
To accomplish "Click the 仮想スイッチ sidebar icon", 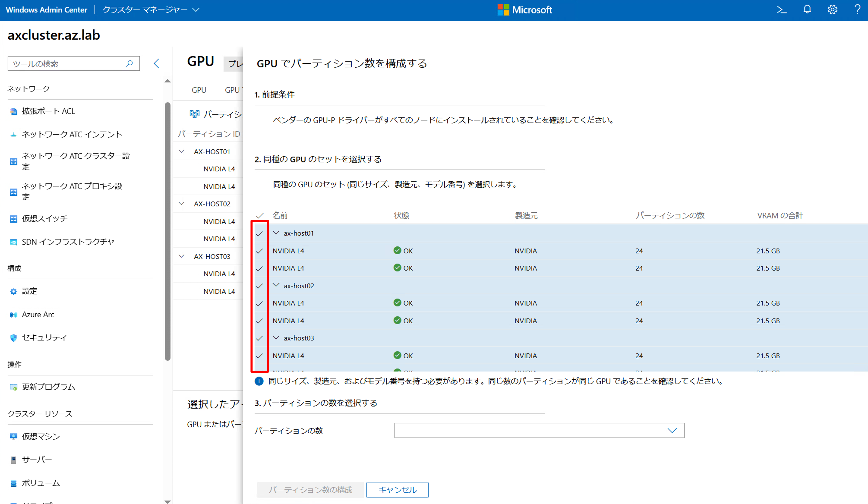I will [13, 219].
